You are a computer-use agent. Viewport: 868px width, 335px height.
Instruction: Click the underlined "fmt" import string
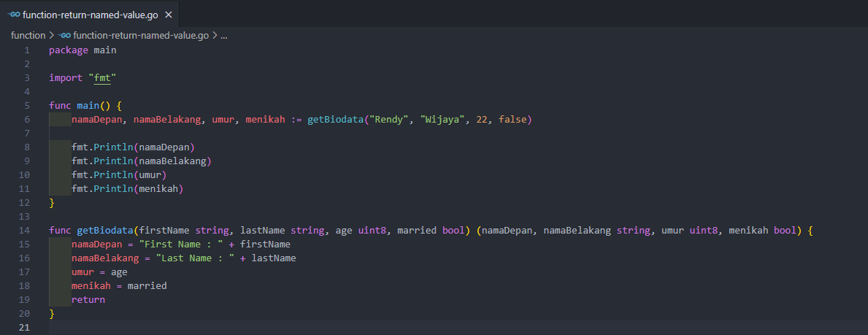(102, 78)
